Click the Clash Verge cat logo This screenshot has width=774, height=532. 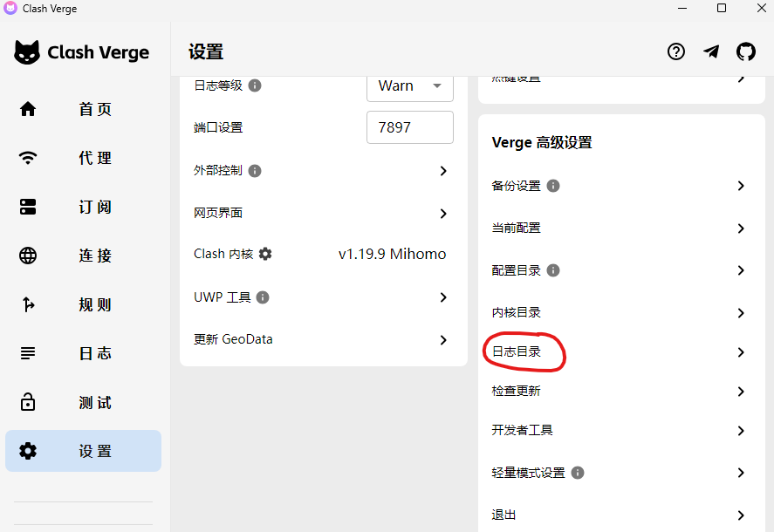tap(28, 52)
